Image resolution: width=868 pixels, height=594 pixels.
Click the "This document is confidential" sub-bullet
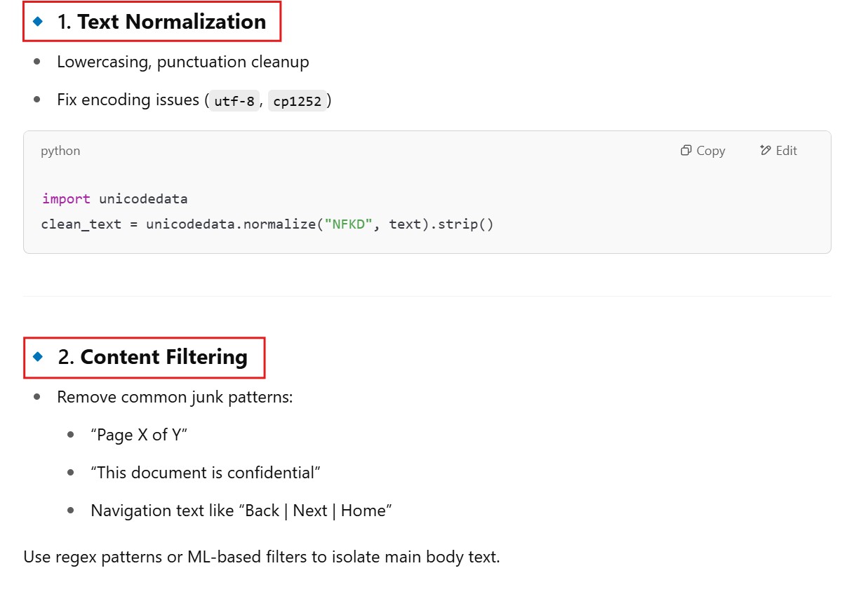(205, 473)
